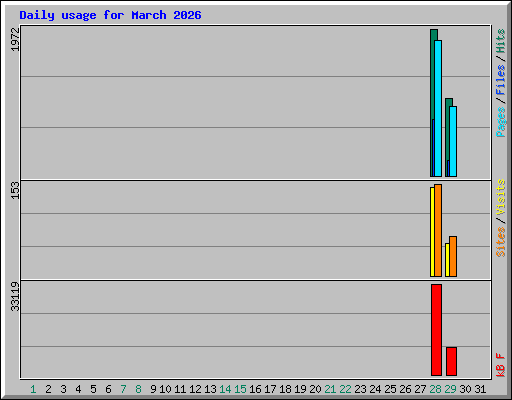Click the yellow visits bar for day 28
Viewport: 512px width, 400px height.
point(432,232)
